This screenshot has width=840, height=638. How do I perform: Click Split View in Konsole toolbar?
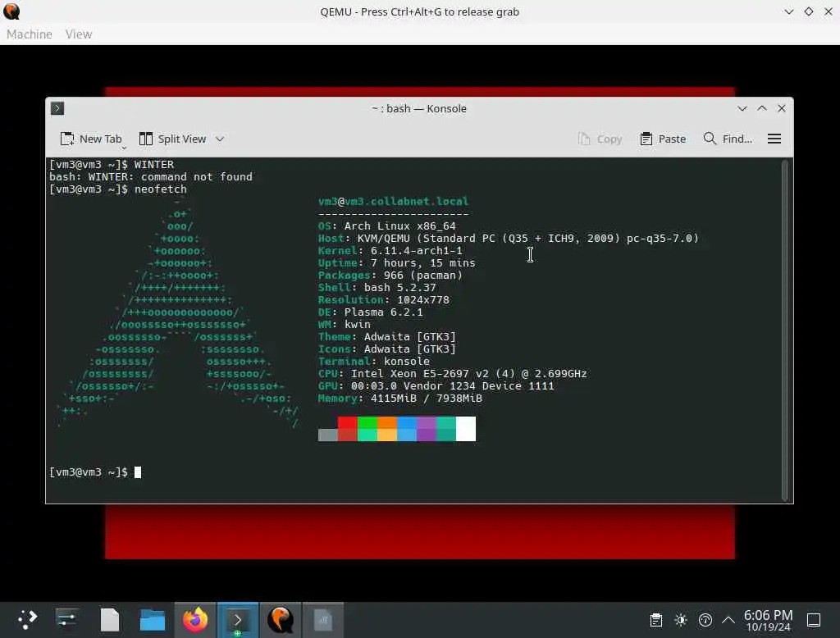(x=172, y=139)
